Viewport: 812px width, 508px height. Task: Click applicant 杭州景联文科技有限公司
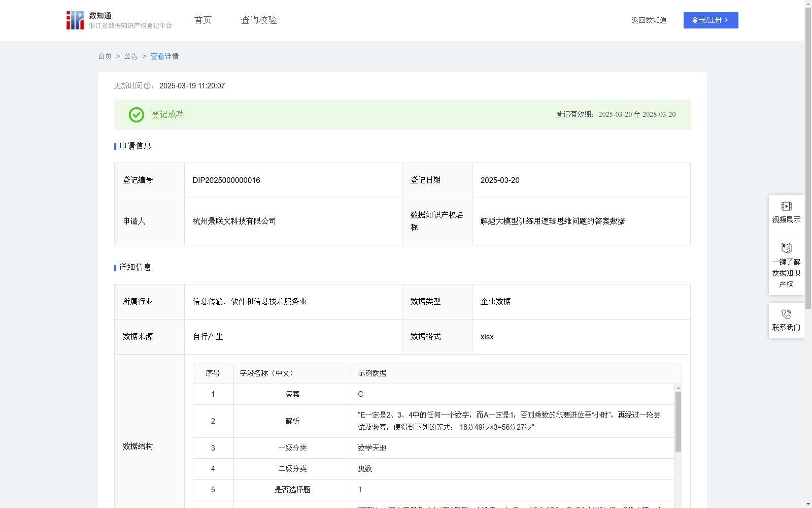(x=234, y=221)
